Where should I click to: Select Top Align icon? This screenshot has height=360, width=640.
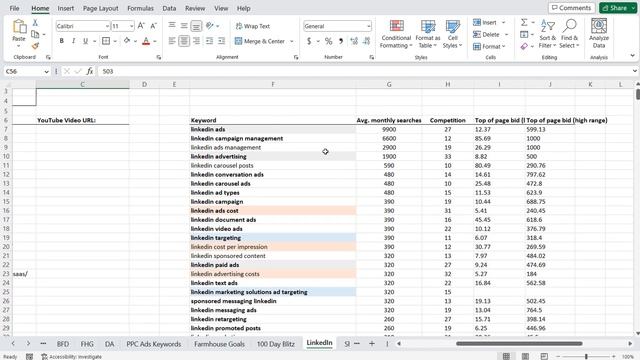pos(172,26)
